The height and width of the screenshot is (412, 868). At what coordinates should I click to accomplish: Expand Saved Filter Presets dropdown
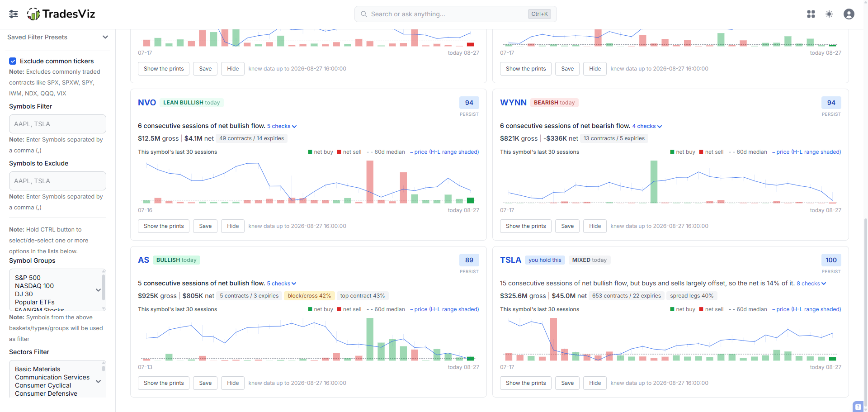pos(57,37)
